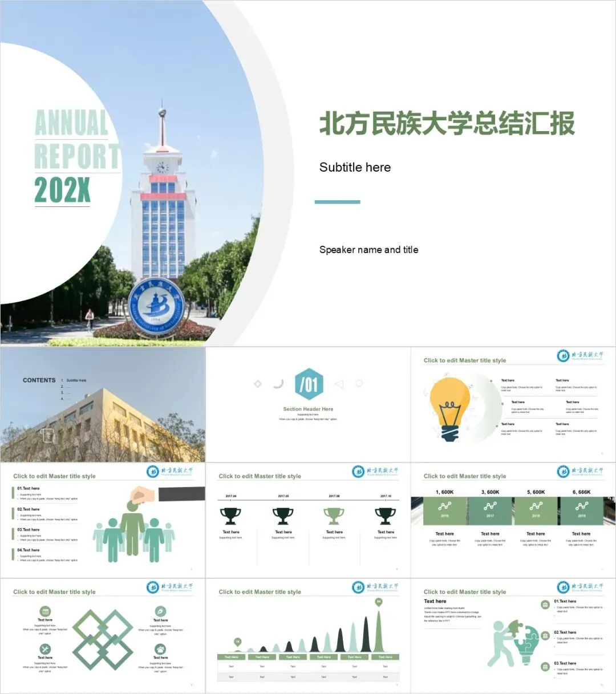Click the teal accent bar under subtitle

coord(338,202)
